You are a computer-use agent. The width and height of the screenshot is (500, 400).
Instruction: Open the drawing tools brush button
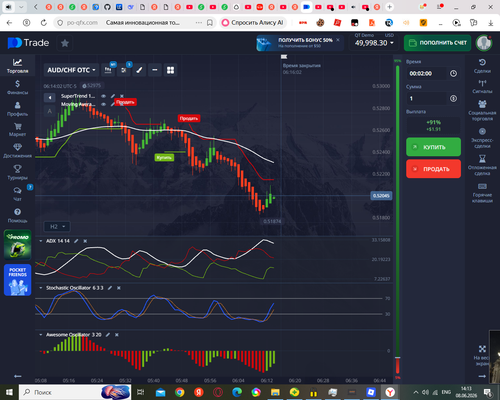click(x=139, y=70)
